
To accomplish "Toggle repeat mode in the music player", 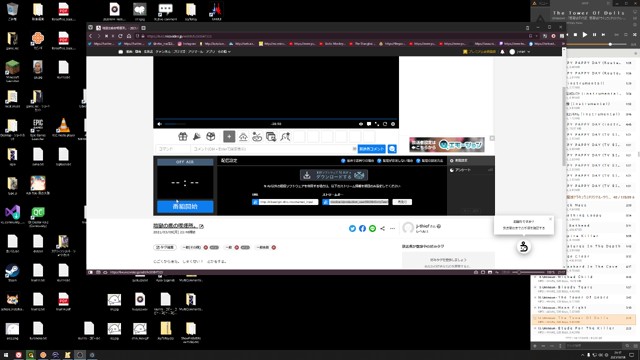I will coord(626,35).
